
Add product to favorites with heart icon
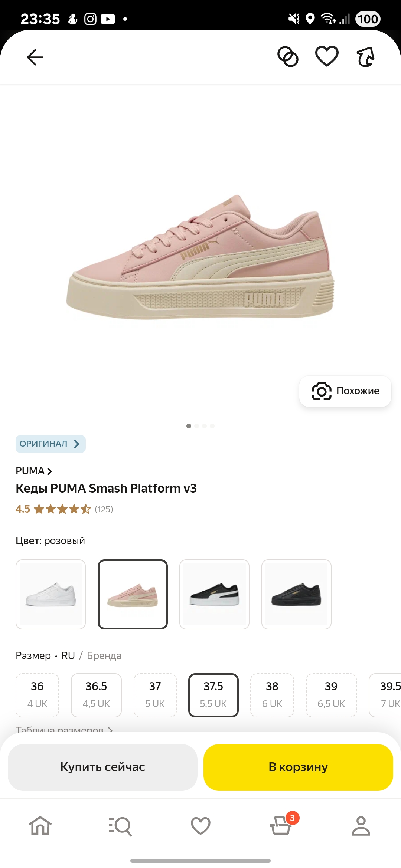pyautogui.click(x=327, y=56)
